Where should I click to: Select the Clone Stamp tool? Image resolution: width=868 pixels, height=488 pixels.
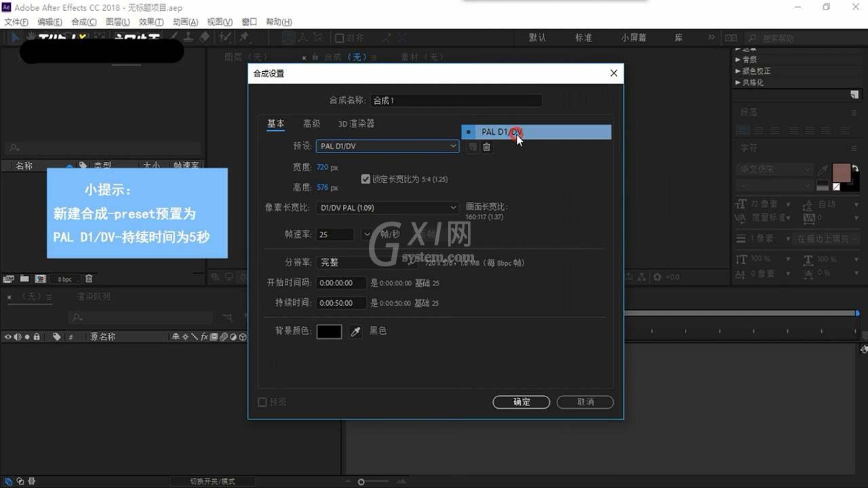[189, 37]
